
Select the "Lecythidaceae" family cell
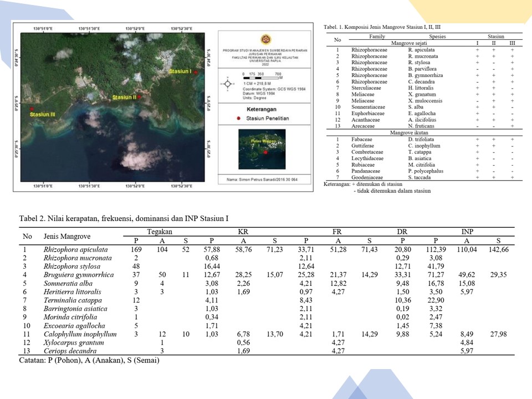[367, 158]
